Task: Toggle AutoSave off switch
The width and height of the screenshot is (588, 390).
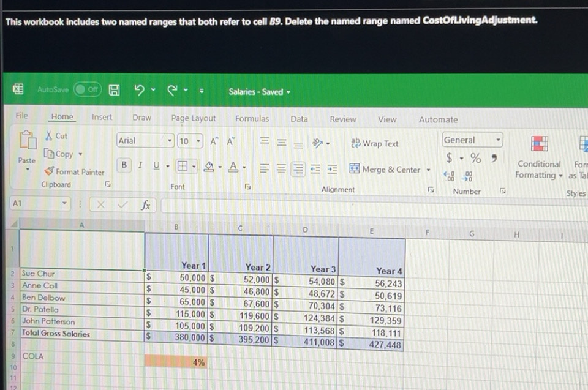Action: [x=88, y=89]
